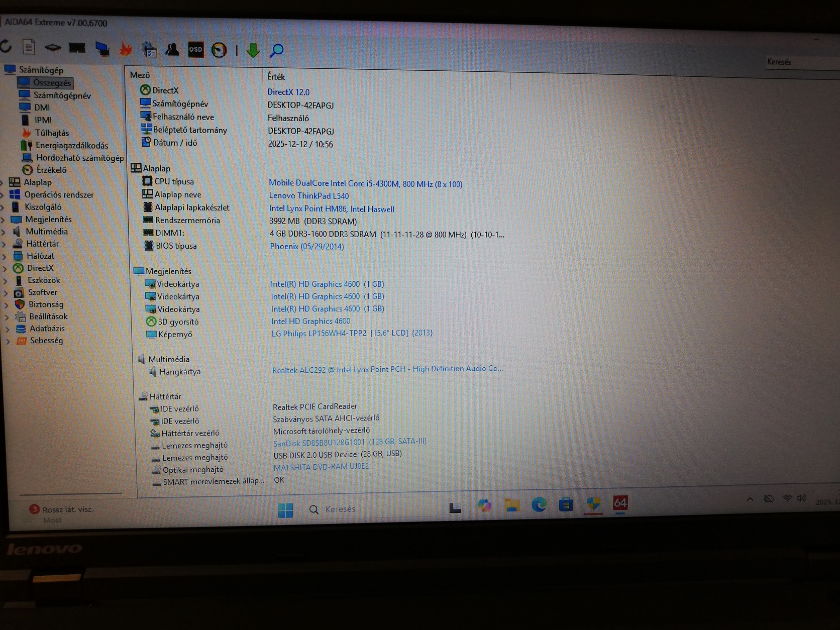840x630 pixels.
Task: Open Microsoft Store from the taskbar
Action: click(x=566, y=504)
